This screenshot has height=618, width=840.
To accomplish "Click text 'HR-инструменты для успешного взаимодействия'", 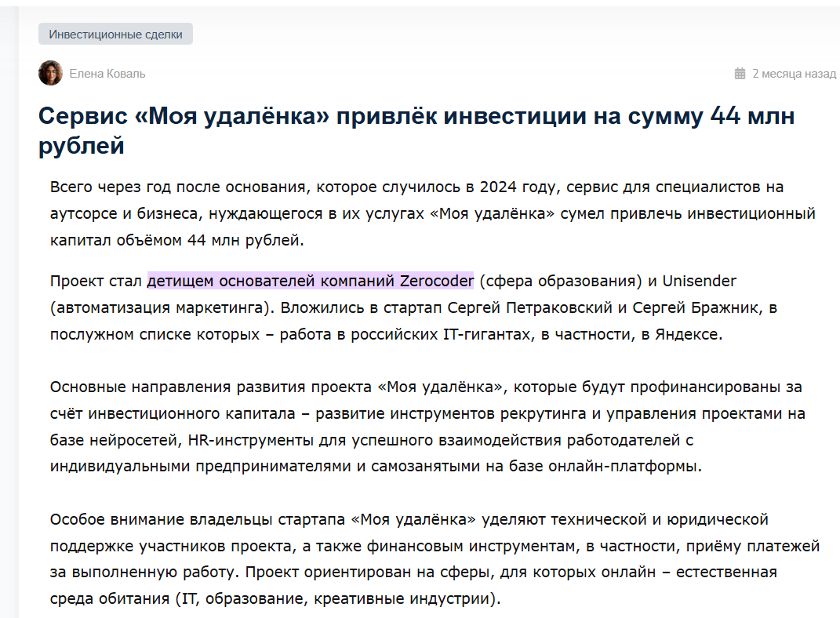I will click(374, 440).
